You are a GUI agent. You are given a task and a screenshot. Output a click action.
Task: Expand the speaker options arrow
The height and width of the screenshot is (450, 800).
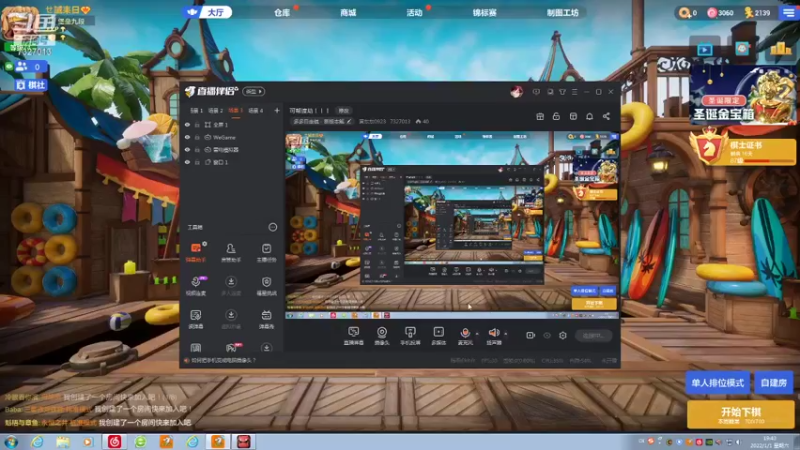[506, 334]
